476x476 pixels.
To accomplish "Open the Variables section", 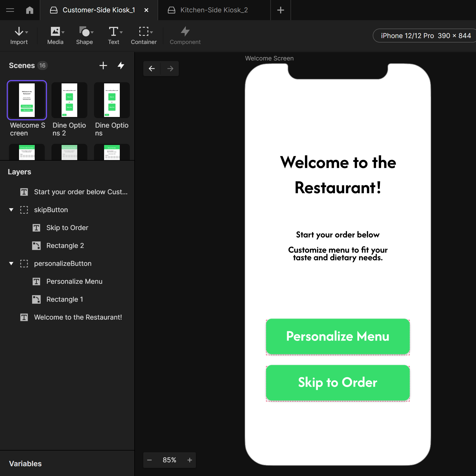I will pyautogui.click(x=25, y=463).
